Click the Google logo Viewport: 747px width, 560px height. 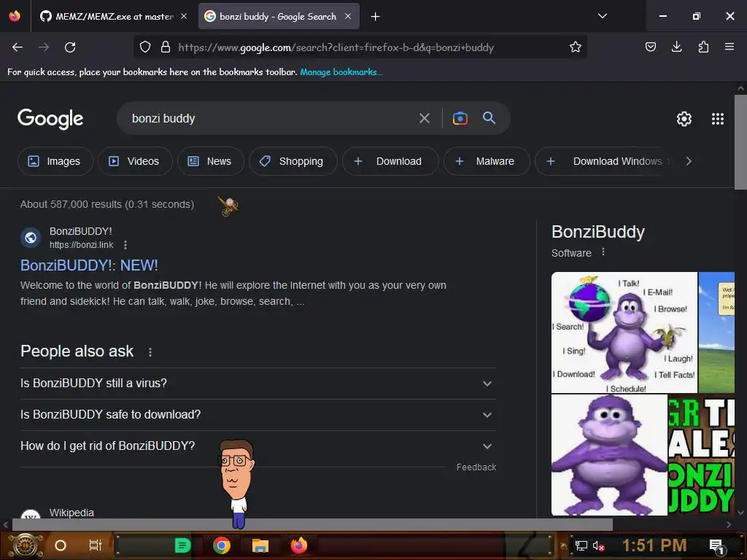click(x=50, y=119)
